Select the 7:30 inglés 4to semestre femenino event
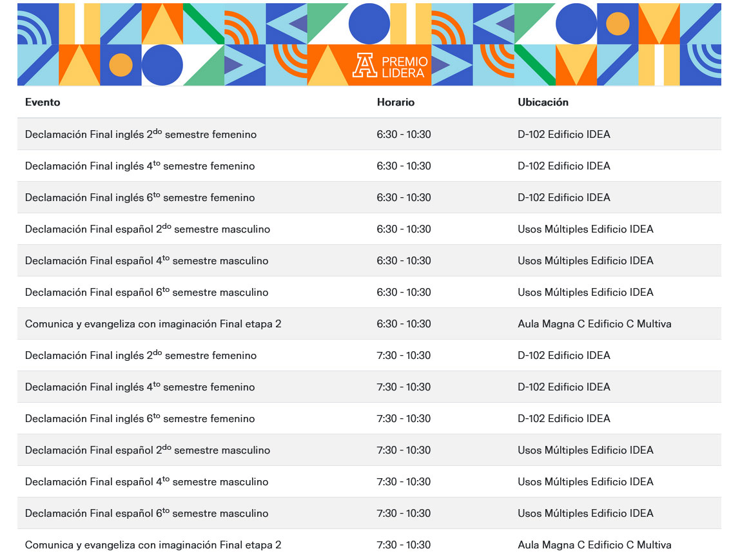Screen dimensions: 731x560 coord(140,387)
